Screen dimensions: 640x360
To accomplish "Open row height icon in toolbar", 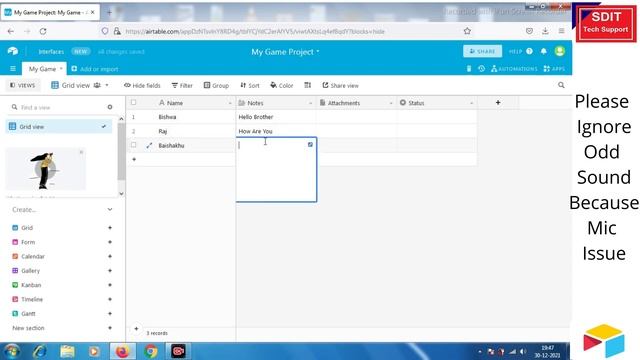I will tap(307, 85).
